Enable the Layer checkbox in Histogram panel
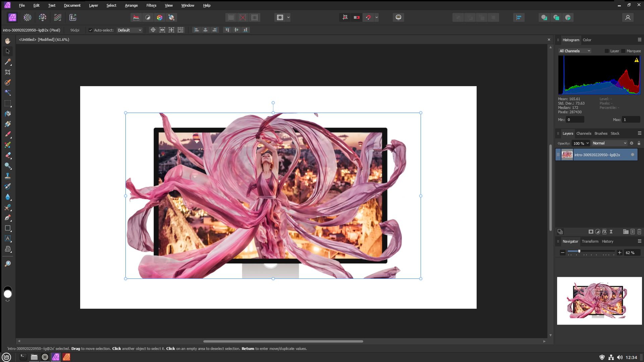 tap(606, 51)
